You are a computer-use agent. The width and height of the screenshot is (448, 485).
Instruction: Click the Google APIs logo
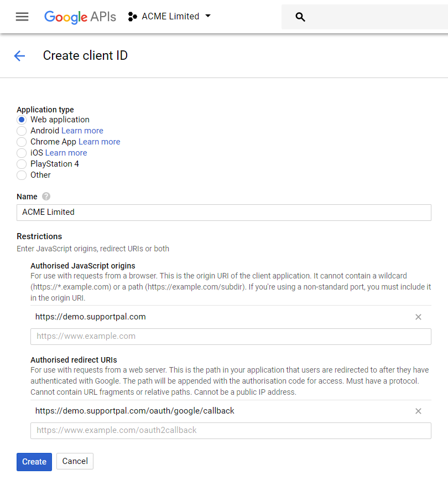coord(80,17)
